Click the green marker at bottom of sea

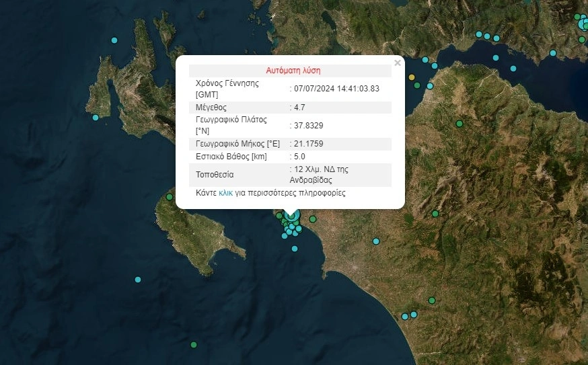click(194, 345)
